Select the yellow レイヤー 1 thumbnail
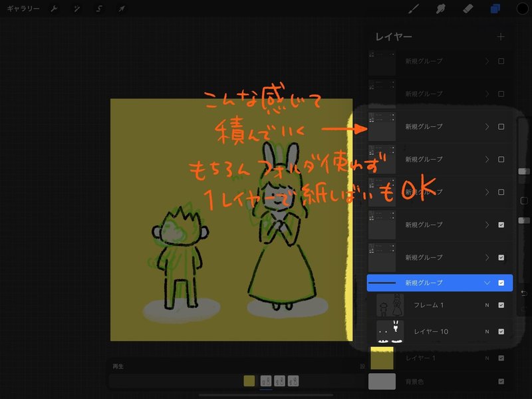 click(382, 358)
